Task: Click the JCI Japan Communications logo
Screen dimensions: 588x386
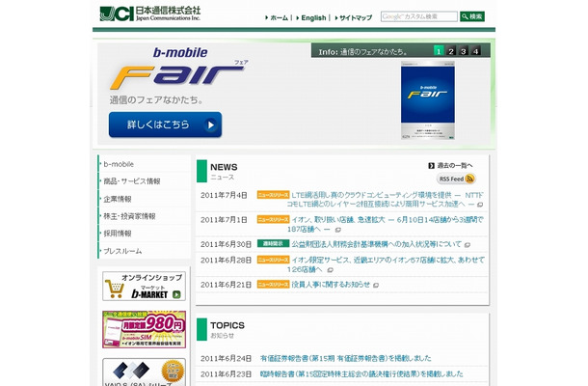Action: click(x=150, y=14)
